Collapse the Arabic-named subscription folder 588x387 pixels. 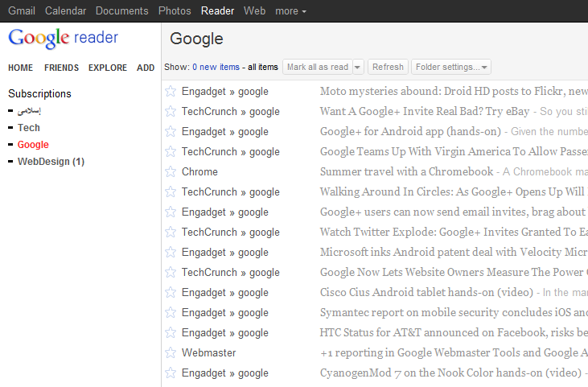[x=10, y=110]
